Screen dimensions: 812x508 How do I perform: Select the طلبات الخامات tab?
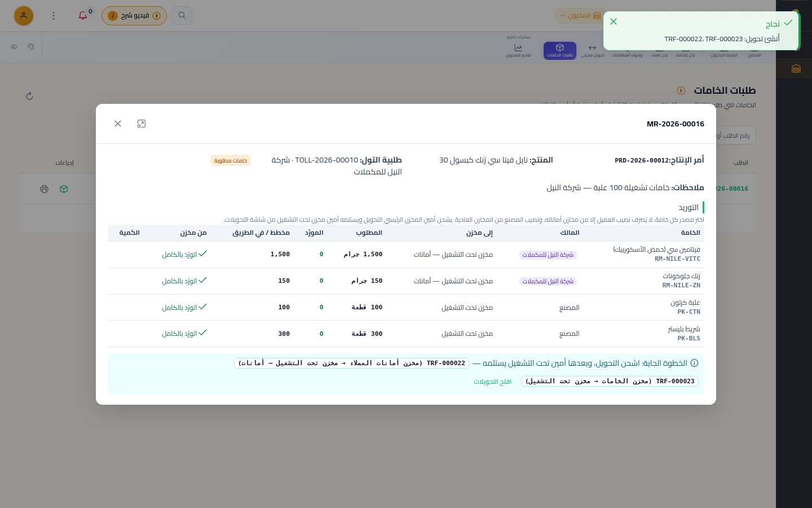pyautogui.click(x=560, y=51)
